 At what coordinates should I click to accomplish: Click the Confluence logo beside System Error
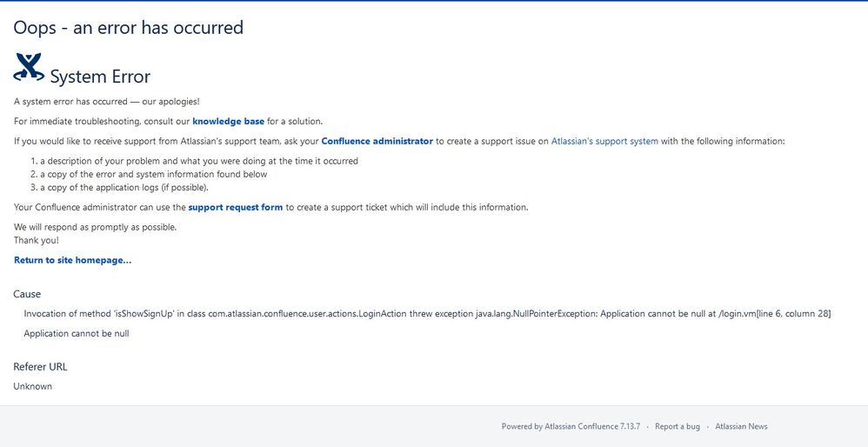[x=29, y=68]
